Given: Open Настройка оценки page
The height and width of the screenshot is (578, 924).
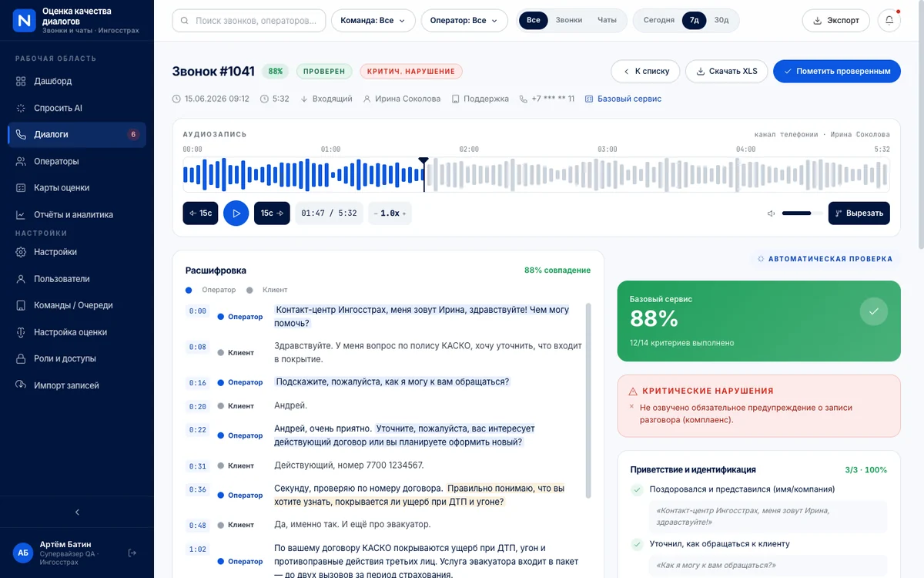Looking at the screenshot, I should click(77, 332).
